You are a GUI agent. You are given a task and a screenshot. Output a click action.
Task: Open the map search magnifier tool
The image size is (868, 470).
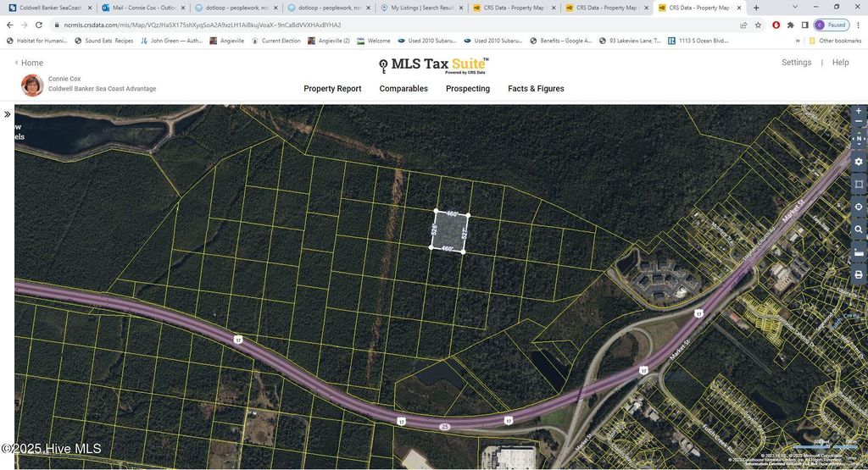click(x=858, y=229)
